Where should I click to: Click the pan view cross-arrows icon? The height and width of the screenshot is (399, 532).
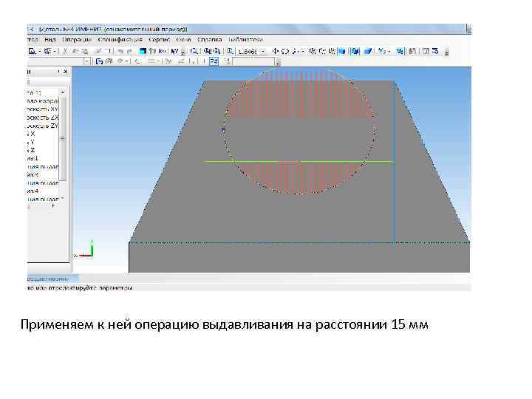coord(275,51)
